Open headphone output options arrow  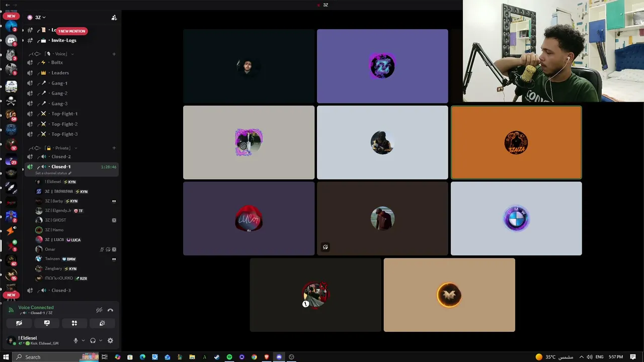(x=100, y=340)
